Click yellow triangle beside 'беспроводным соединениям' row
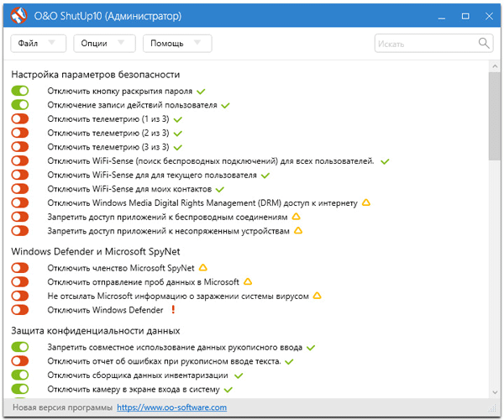 click(296, 217)
